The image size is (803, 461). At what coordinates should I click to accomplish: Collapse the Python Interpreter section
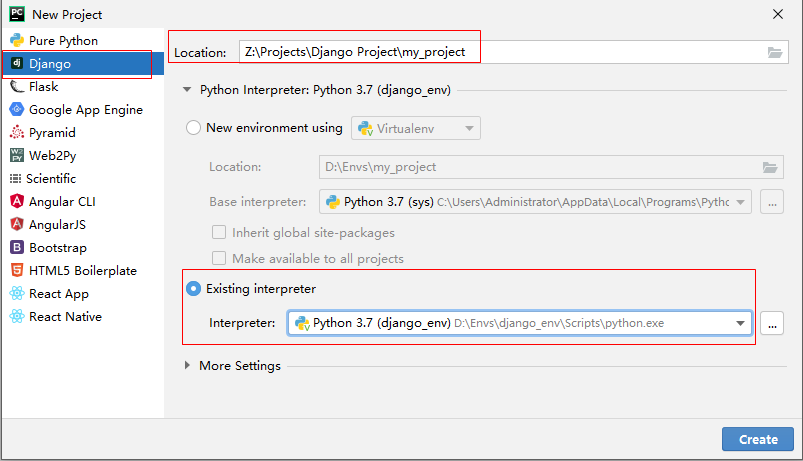[187, 90]
